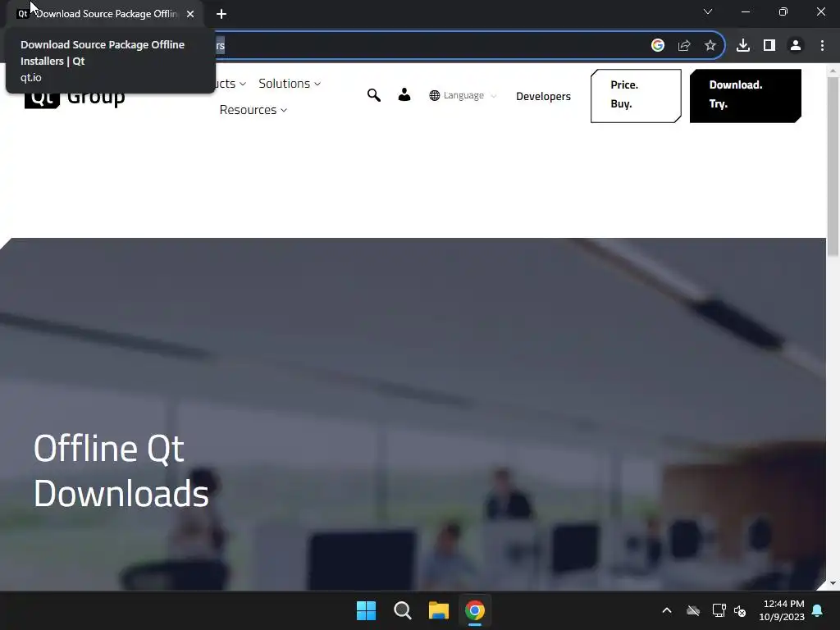
Task: Click the globe Language icon
Action: pos(435,95)
